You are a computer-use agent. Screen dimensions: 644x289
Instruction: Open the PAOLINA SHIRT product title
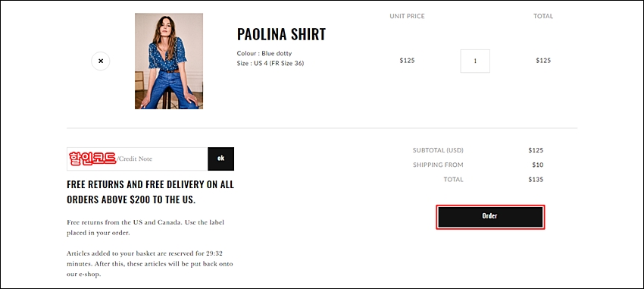click(281, 34)
